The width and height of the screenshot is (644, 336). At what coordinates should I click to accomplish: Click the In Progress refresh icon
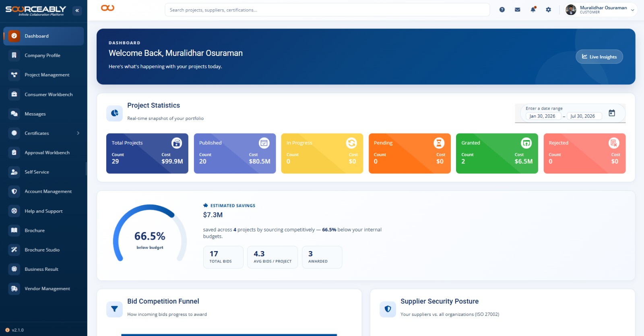pos(351,143)
